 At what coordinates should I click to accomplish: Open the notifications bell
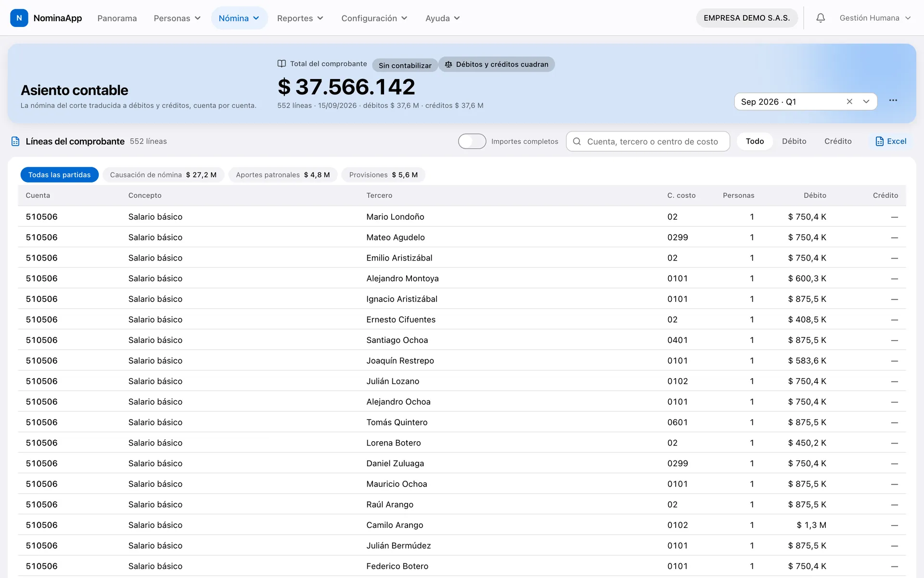pyautogui.click(x=821, y=18)
